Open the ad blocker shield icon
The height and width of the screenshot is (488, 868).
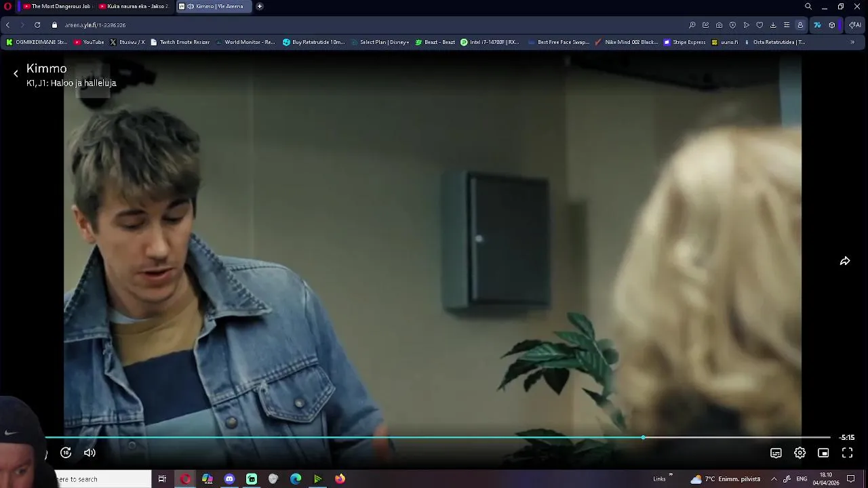(732, 25)
